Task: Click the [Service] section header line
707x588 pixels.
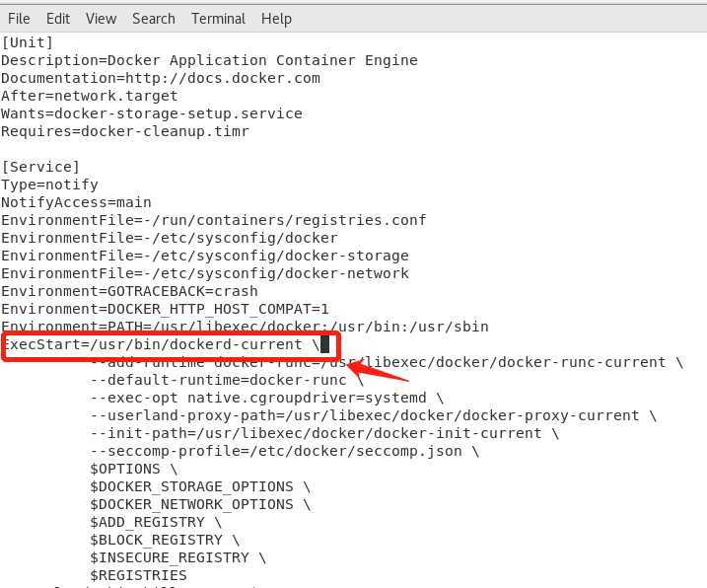Action: point(40,167)
